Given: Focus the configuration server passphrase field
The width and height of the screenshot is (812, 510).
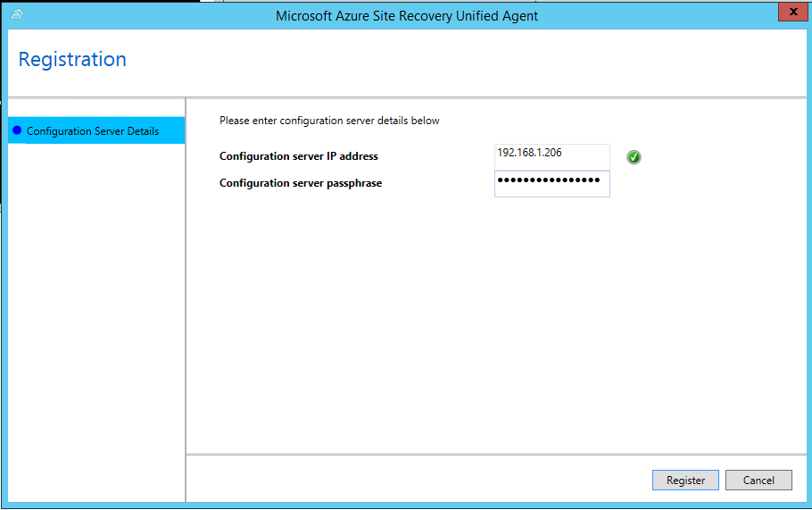Looking at the screenshot, I should click(x=552, y=183).
